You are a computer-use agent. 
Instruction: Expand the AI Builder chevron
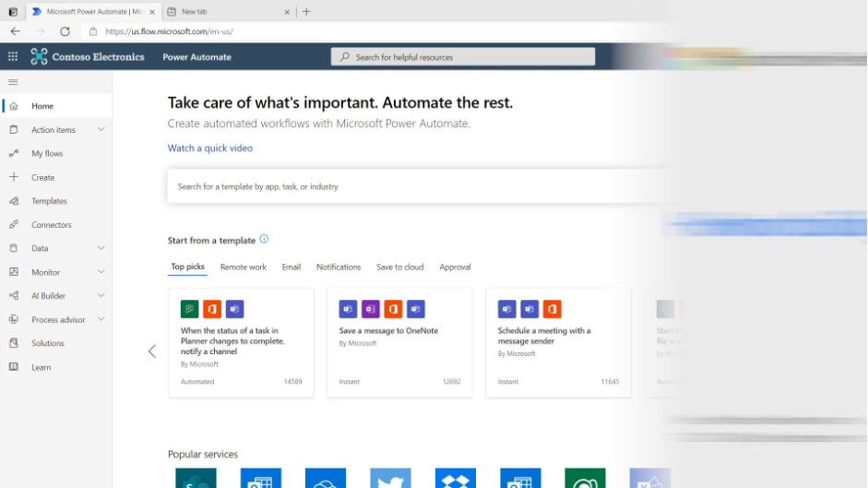101,295
